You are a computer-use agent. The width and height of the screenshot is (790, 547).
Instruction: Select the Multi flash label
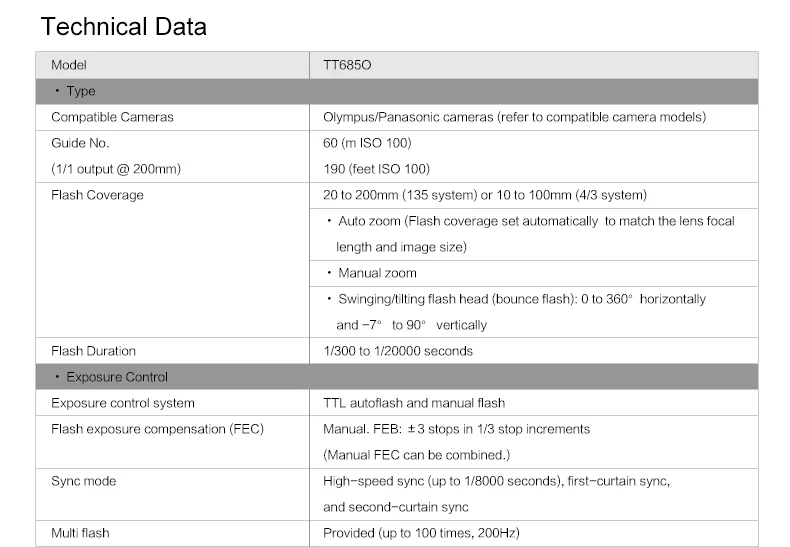point(80,533)
